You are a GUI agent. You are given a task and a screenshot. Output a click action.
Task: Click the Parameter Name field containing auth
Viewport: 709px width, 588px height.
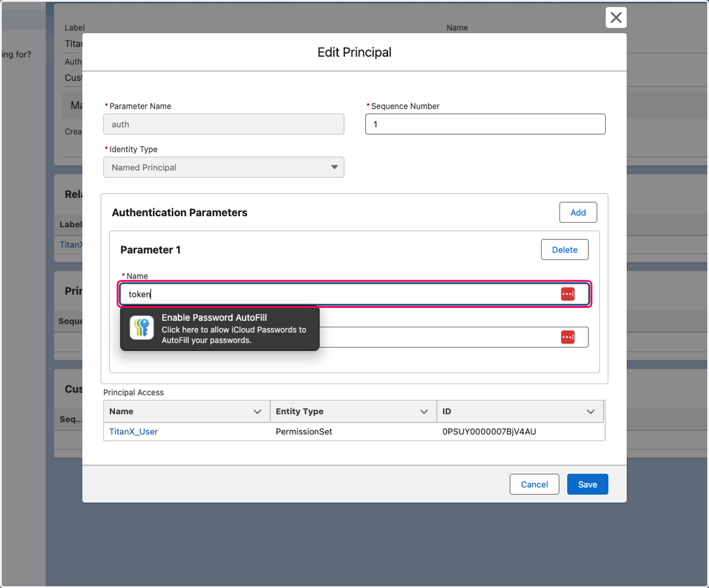[x=224, y=124]
